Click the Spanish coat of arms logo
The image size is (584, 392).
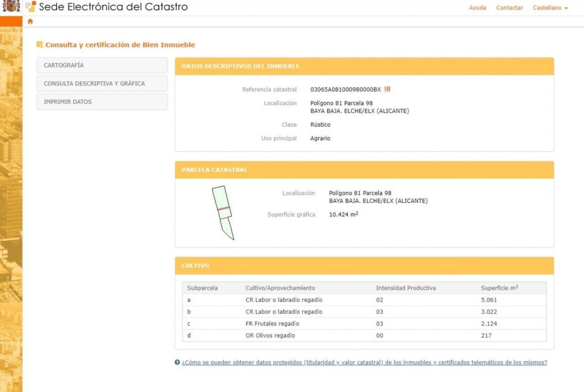click(11, 7)
